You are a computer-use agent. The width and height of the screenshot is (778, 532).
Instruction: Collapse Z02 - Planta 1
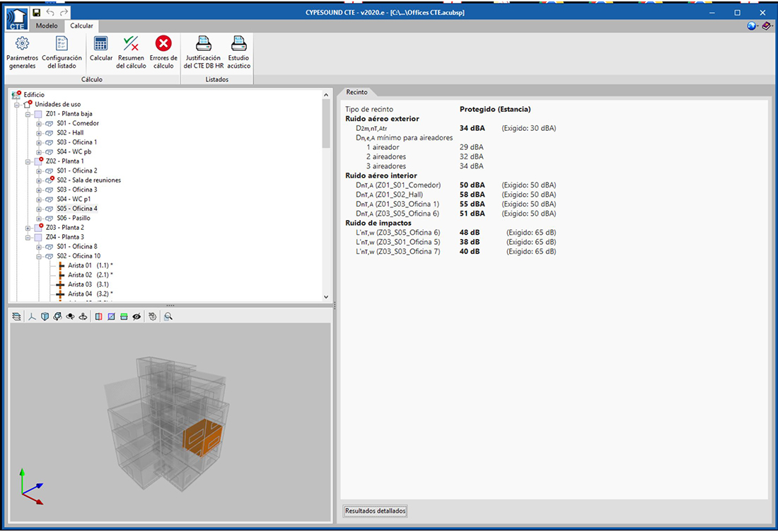coord(28,162)
